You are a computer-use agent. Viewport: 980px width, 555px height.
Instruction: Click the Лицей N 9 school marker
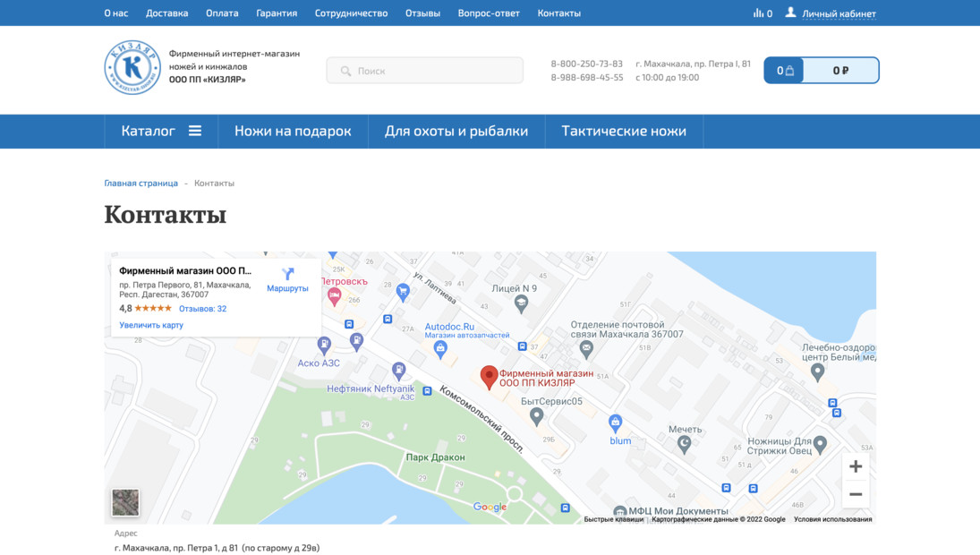point(521,304)
